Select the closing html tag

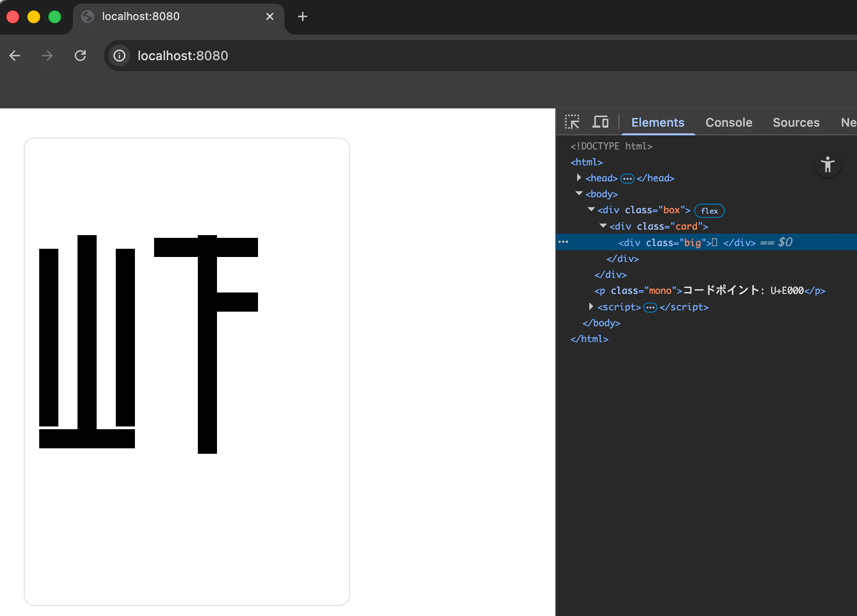tap(589, 339)
